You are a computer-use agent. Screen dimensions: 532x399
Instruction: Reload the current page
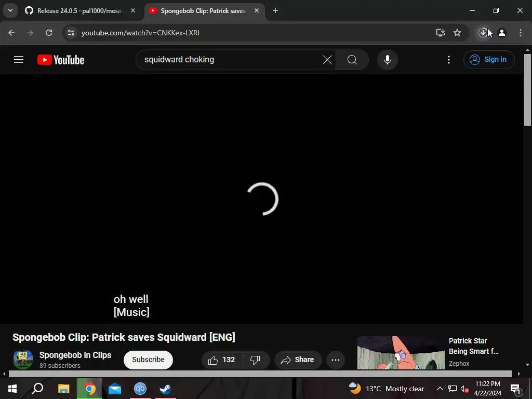click(49, 33)
